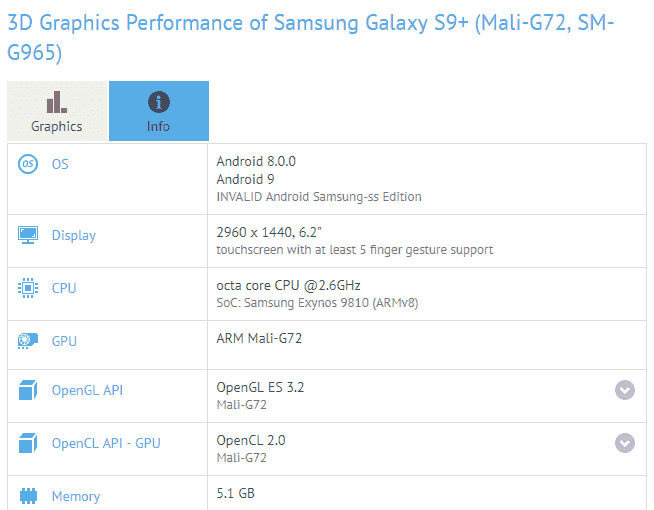
Task: Switch to the Graphics tab
Action: coord(57,111)
